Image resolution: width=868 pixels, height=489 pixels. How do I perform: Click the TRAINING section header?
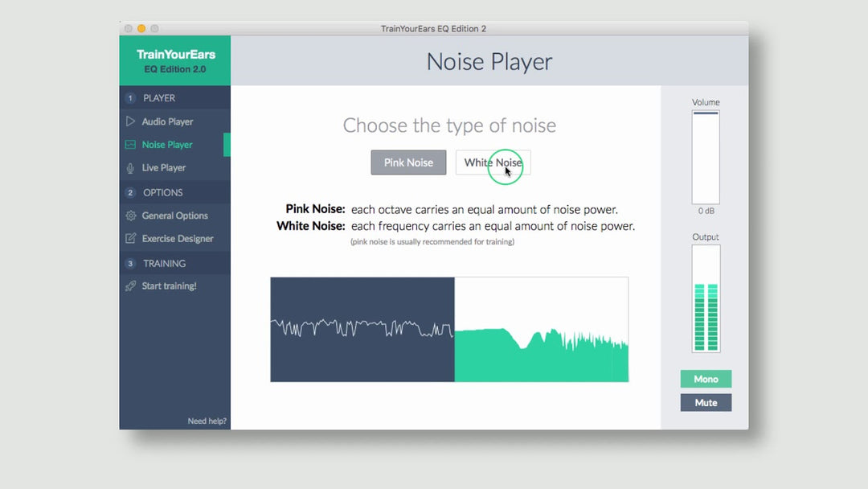coord(175,263)
